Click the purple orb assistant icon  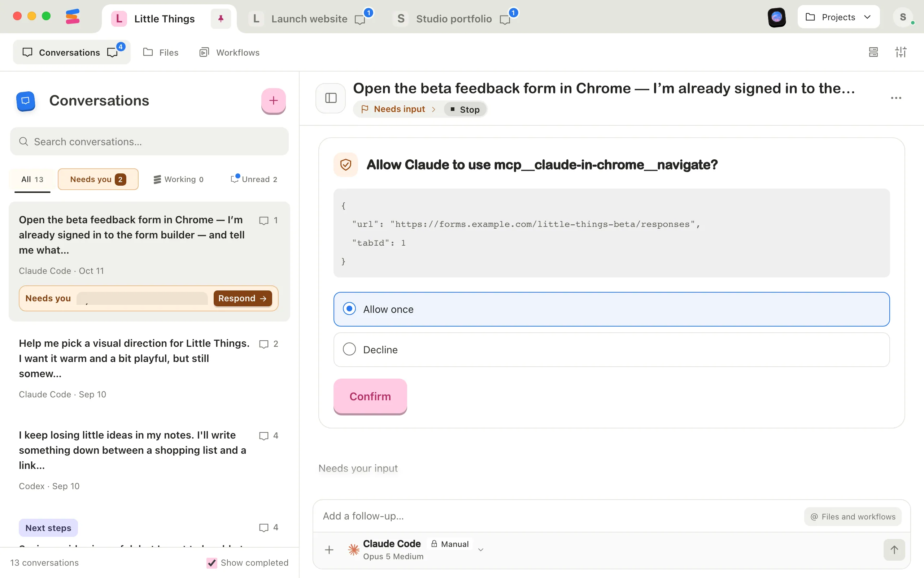(777, 17)
